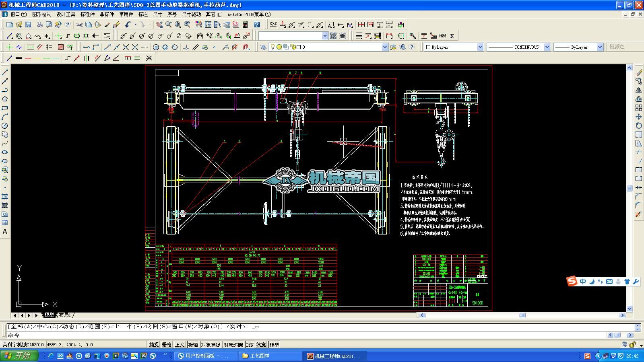Viewport: 644px width, 362px height.
Task: Enable 对象捕捉 object snap
Action: [211, 345]
